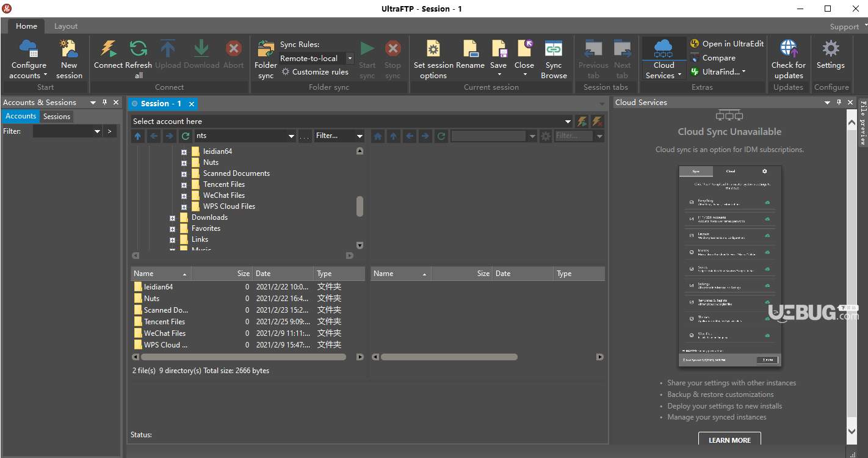868x458 pixels.
Task: Click local pane refresh icon
Action: (x=186, y=136)
